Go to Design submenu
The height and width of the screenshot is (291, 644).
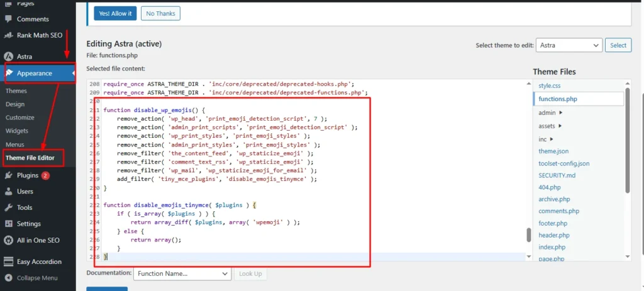[15, 104]
